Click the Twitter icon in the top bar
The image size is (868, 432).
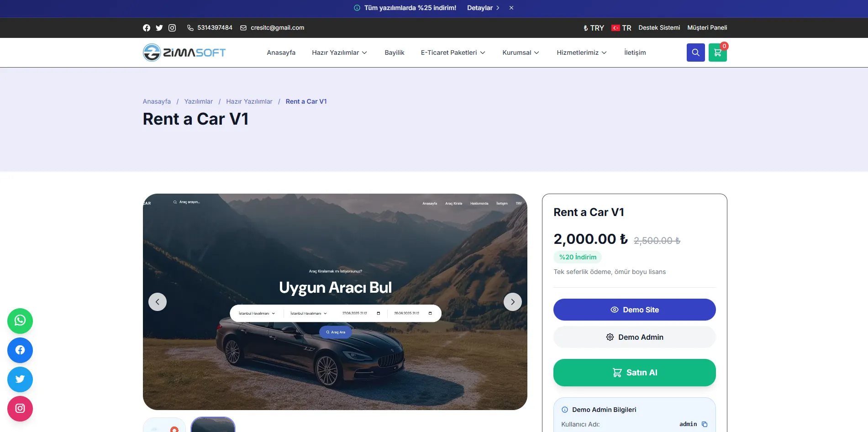coord(159,28)
